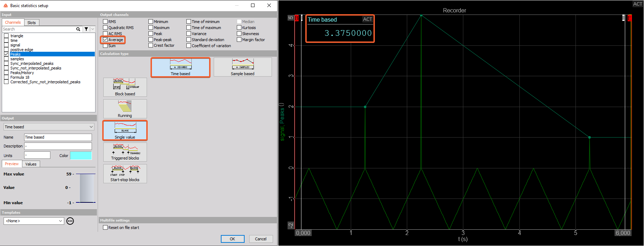This screenshot has width=644, height=246.
Task: Pick the Triggered blocks calculation icon
Action: 125,152
